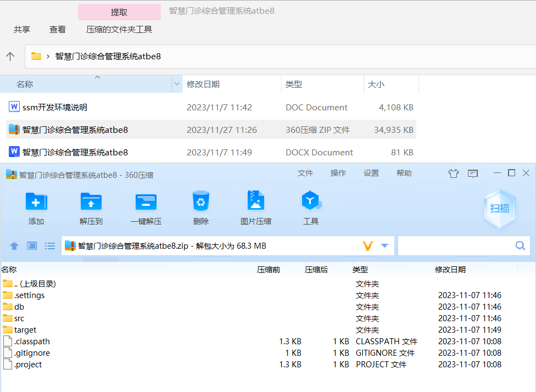Switch to the 共享 ribbon tab
The height and width of the screenshot is (392, 536).
[22, 30]
